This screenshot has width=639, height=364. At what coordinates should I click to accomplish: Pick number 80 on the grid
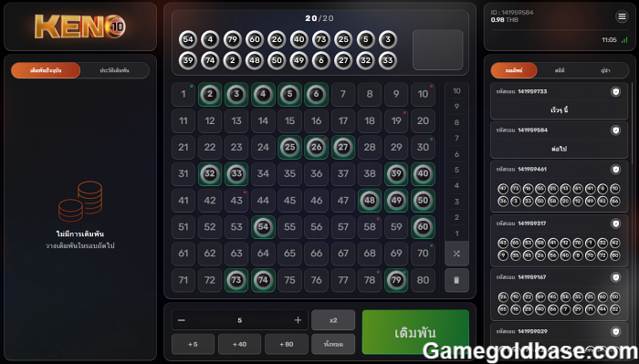(x=423, y=280)
